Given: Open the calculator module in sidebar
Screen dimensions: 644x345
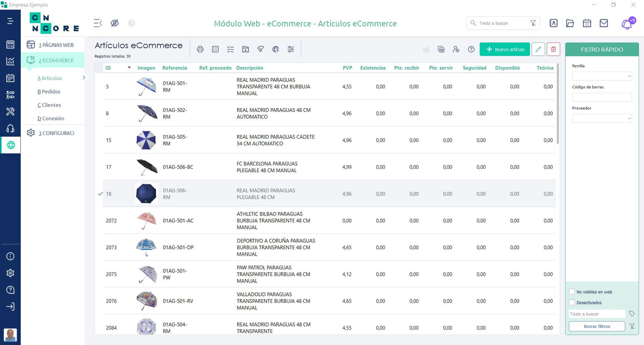Looking at the screenshot, I should tap(10, 44).
